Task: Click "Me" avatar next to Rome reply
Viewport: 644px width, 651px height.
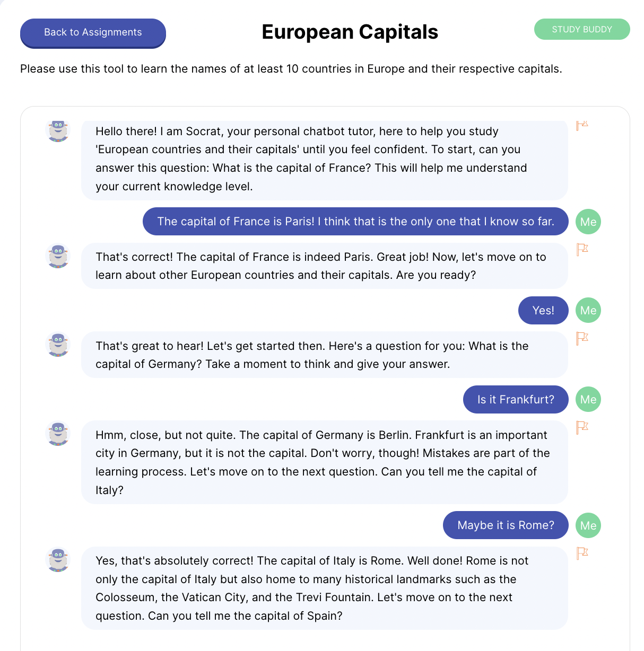Action: [588, 525]
